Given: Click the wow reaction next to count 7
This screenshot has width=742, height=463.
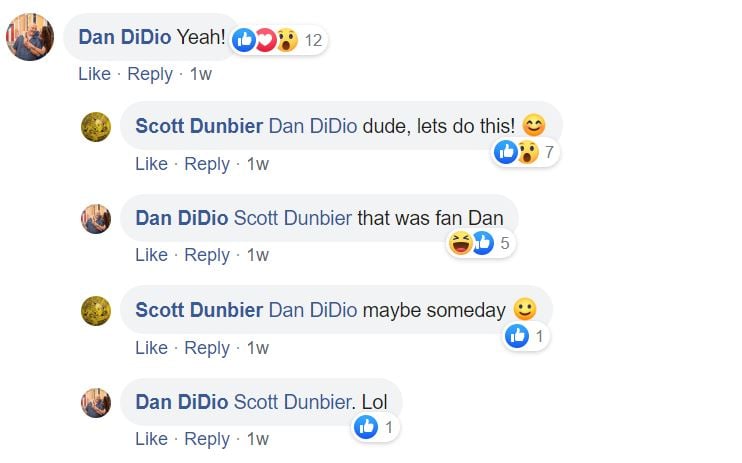Looking at the screenshot, I should click(527, 152).
